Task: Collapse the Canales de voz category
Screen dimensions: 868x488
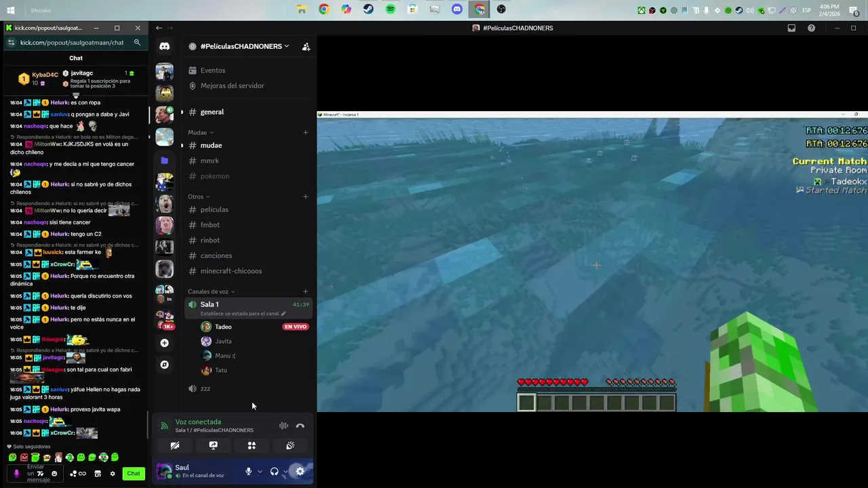Action: (x=211, y=291)
